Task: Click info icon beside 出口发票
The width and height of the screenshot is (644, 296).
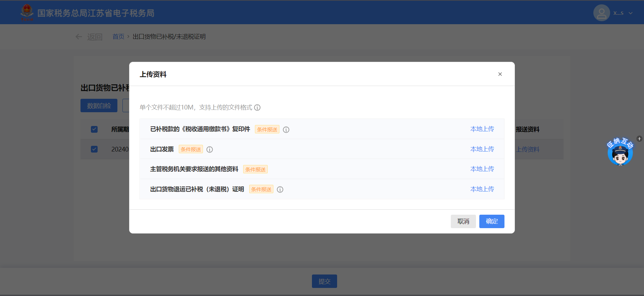Action: [210, 150]
